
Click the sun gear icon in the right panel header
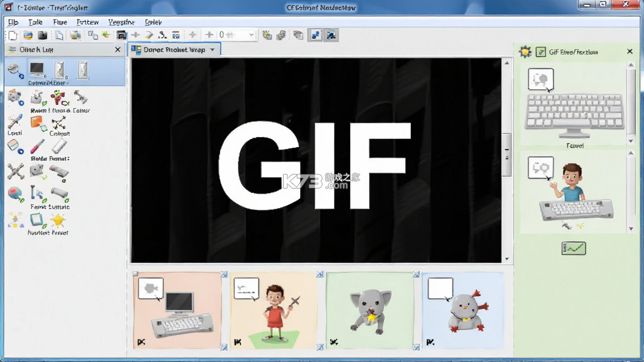(x=525, y=52)
